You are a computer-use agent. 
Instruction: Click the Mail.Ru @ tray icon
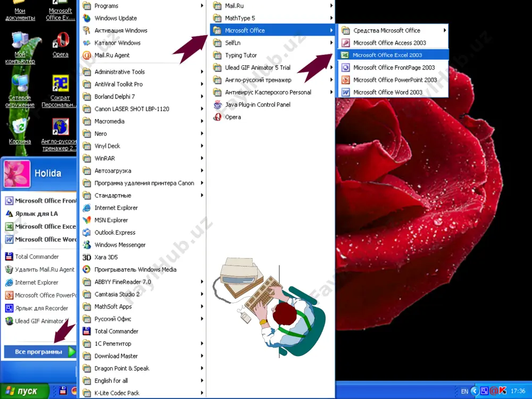494,391
